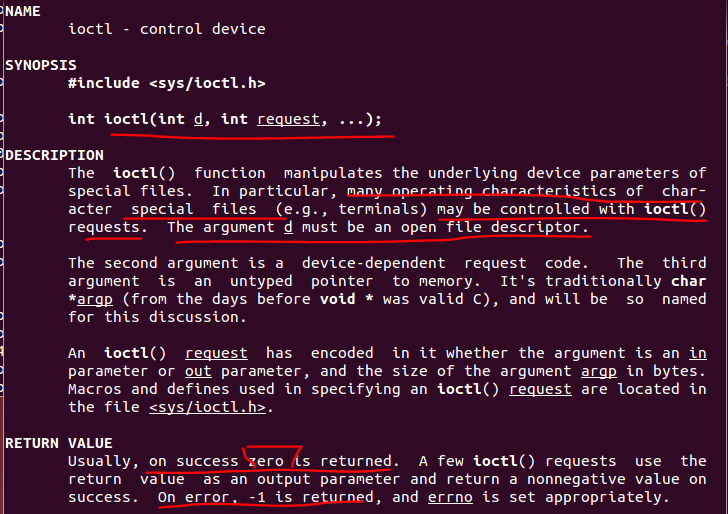Screen dimensions: 728x514
Task: Click underlined <sys/ioctl.h> file reference
Action: click(x=208, y=407)
